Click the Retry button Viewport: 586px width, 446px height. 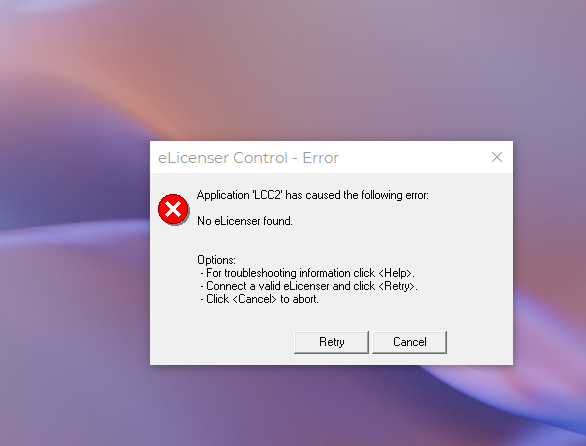click(x=331, y=342)
